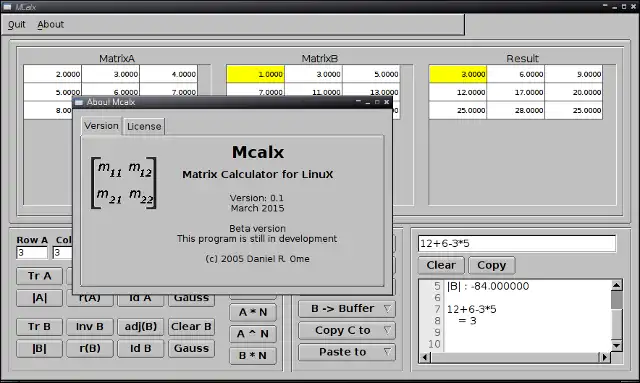Click the r(B) rank button
This screenshot has height=383, width=640.
(x=90, y=349)
